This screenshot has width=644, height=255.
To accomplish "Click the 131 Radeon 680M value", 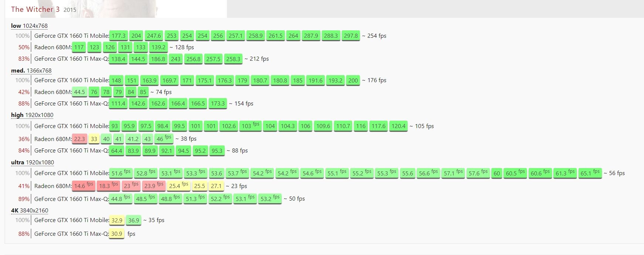I will point(125,47).
